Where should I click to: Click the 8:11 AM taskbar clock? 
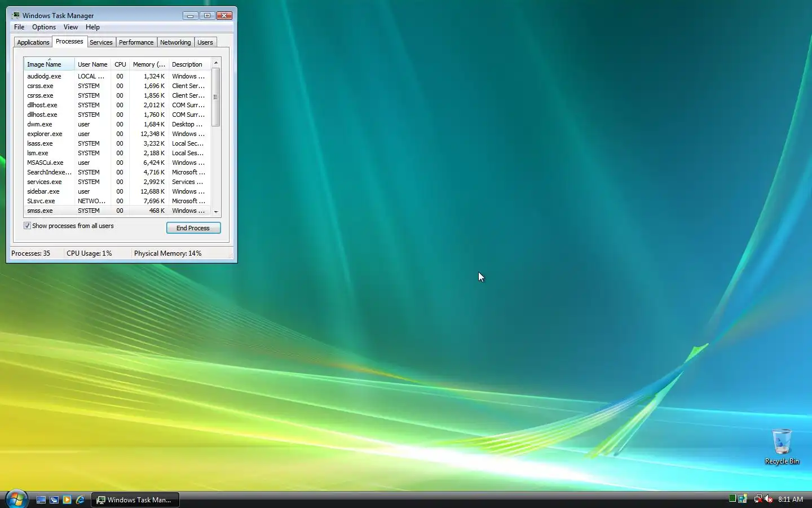click(x=791, y=500)
